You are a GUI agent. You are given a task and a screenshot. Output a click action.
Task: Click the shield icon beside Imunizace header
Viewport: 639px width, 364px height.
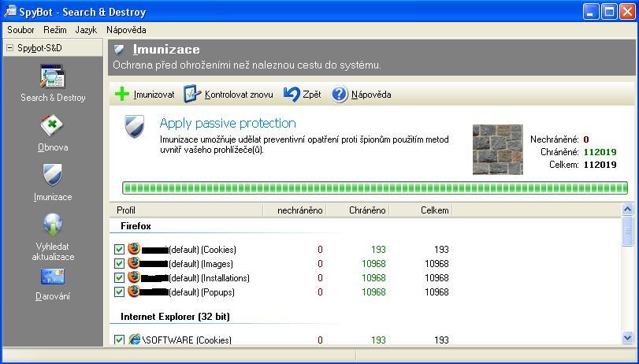(x=119, y=50)
